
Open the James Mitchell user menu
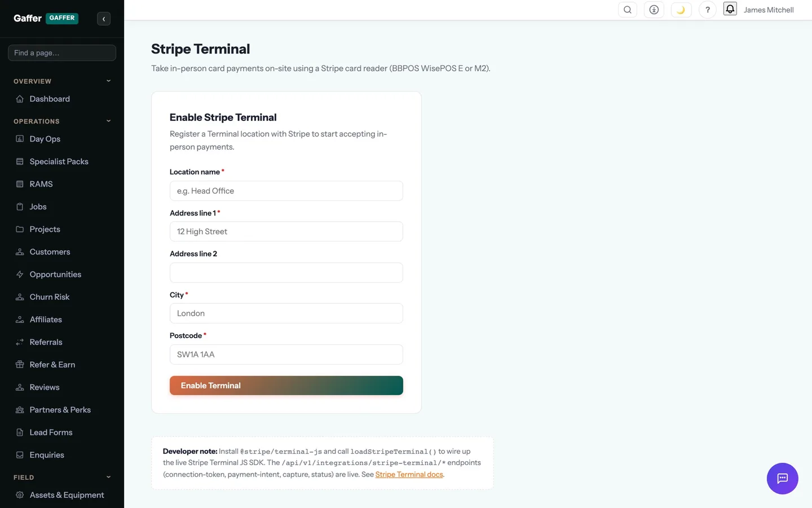click(x=769, y=10)
